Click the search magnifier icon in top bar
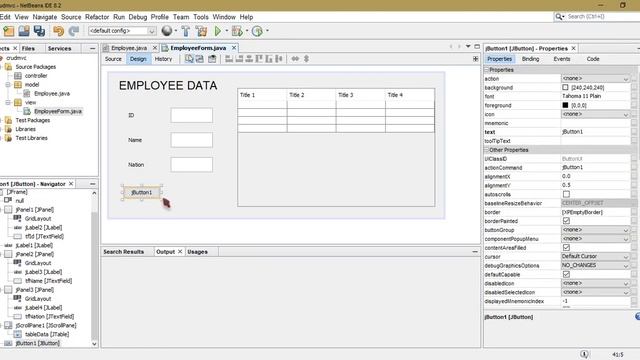The height and width of the screenshot is (360, 640). 558,16
